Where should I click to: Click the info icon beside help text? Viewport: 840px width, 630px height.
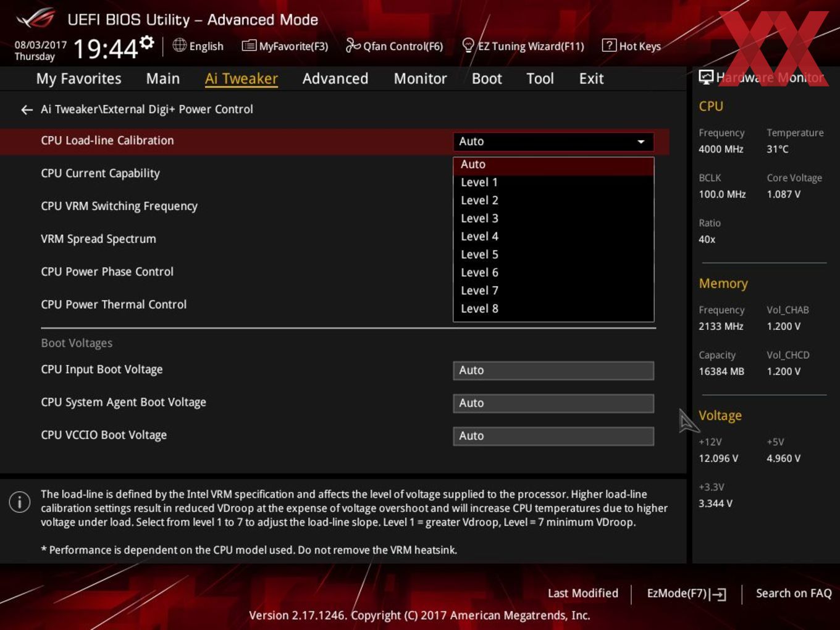coord(20,502)
